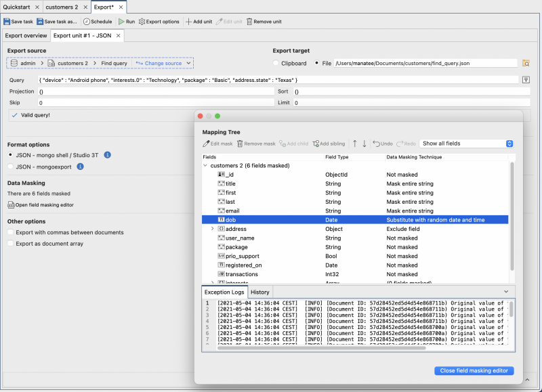This screenshot has width=542, height=392.
Task: Click the Save task toolbar icon
Action: [x=7, y=22]
